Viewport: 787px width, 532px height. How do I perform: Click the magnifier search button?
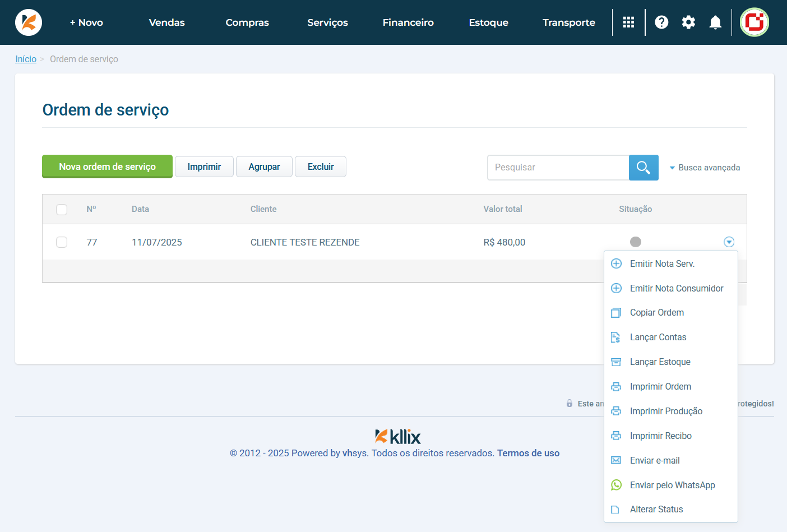(644, 168)
